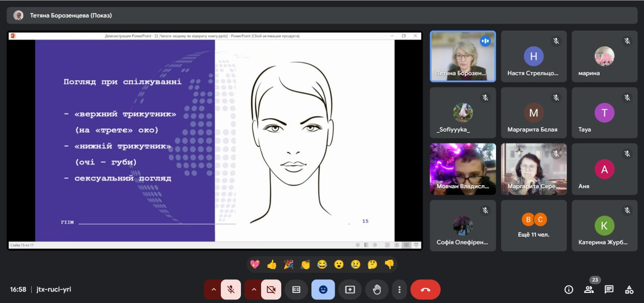Click the Present now screen share button

coord(350,289)
